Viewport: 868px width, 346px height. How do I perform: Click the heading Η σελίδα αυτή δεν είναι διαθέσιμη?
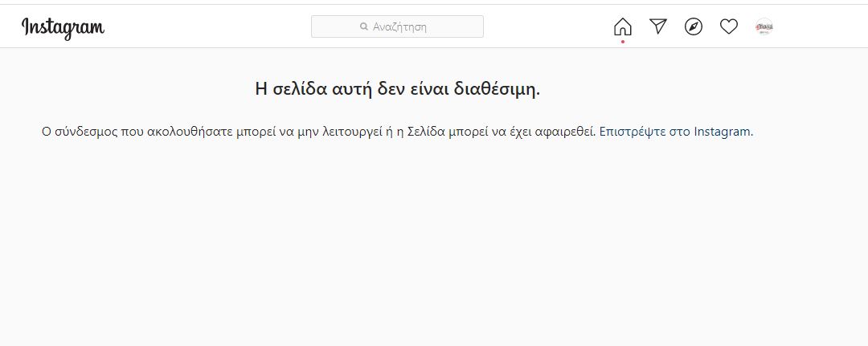pos(397,89)
